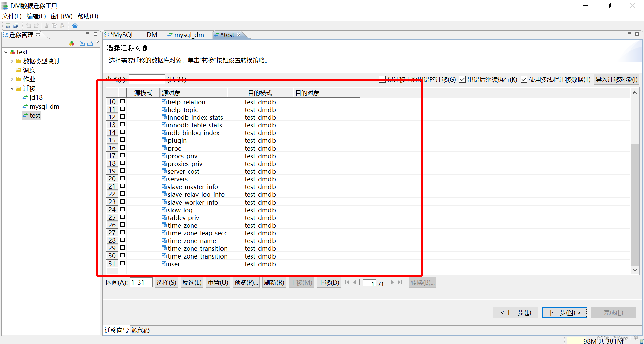Image resolution: width=644 pixels, height=344 pixels.
Task: Uncheck 使用多线程迁移数据 checkbox
Action: tap(524, 79)
